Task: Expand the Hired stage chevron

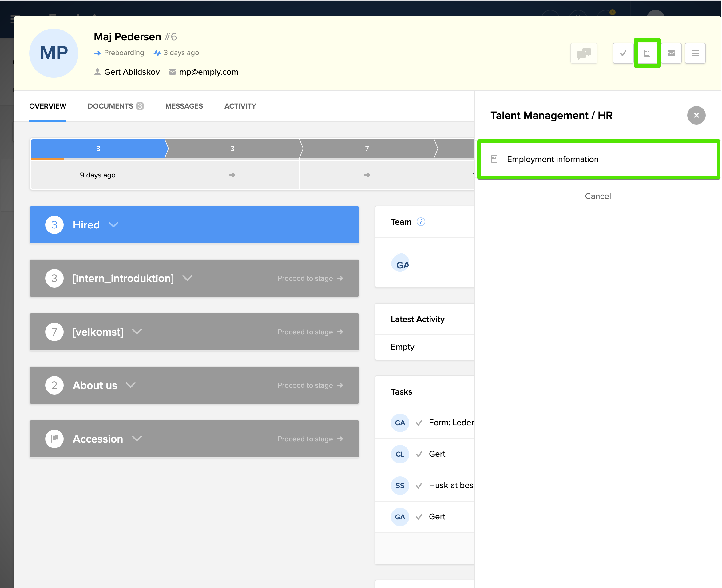Action: 113,224
